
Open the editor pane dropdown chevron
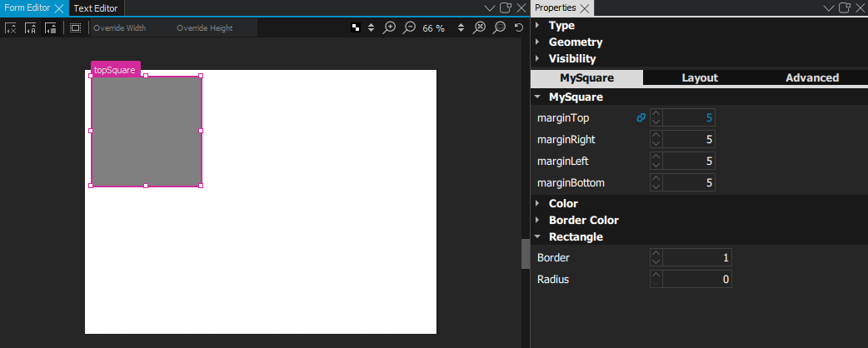point(489,8)
